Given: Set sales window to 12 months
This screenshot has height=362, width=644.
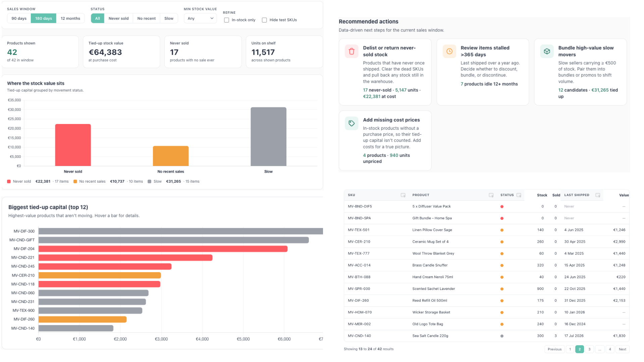Looking at the screenshot, I should [70, 18].
